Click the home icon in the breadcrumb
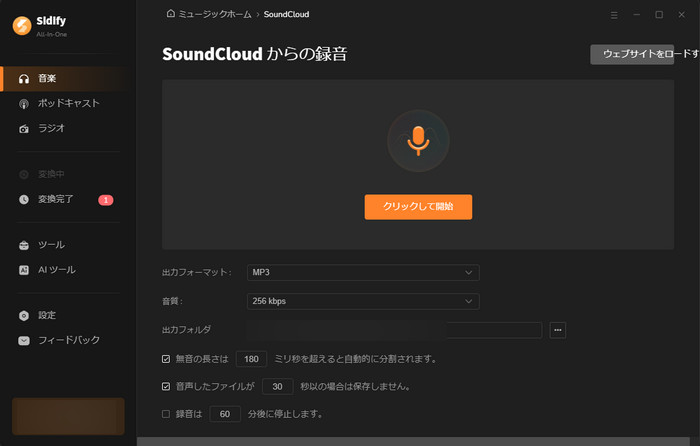 (x=171, y=13)
